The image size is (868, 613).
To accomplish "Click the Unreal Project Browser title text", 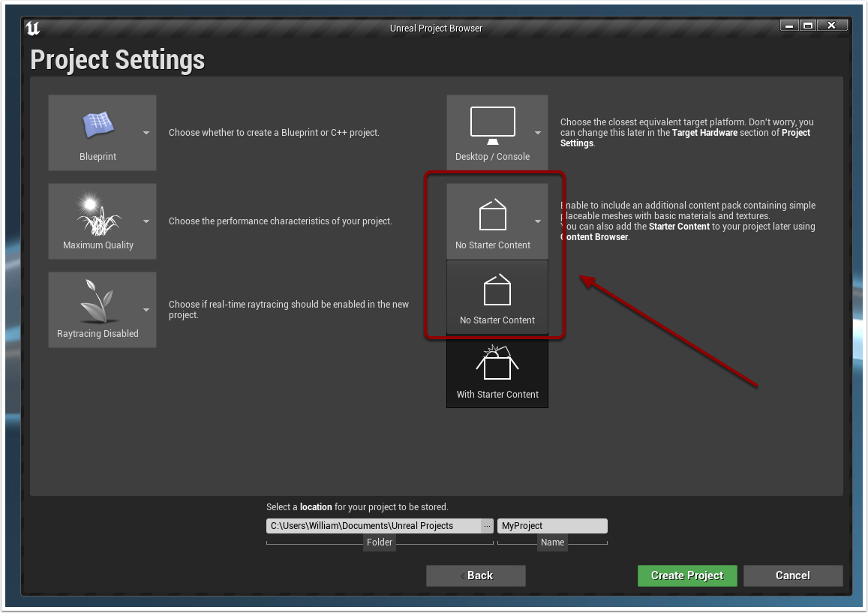I will 436,29.
